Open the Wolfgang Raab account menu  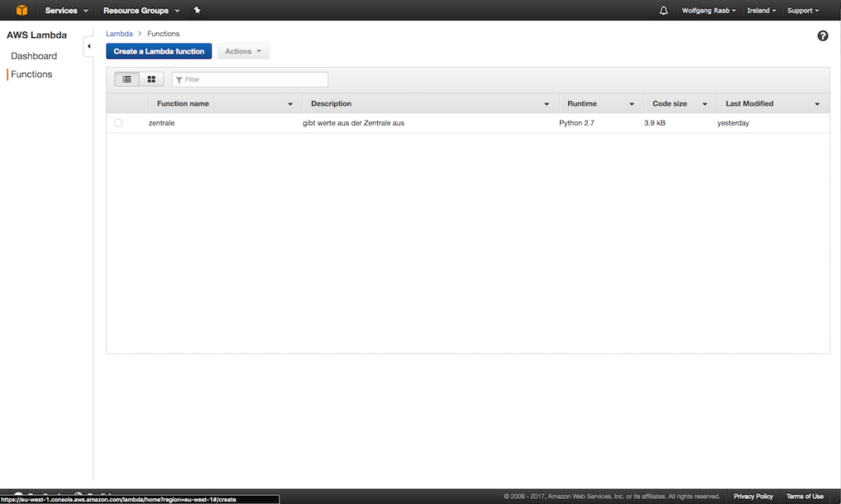708,11
